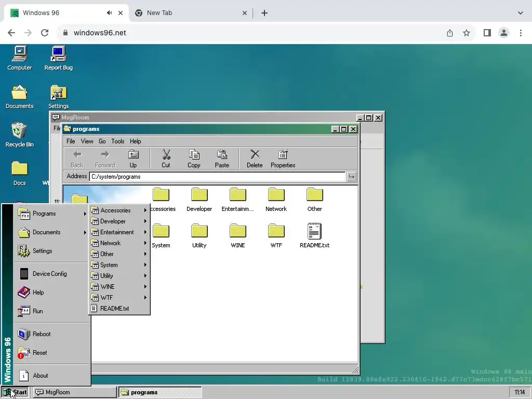
Task: Reload the windows96.net page
Action: click(x=45, y=33)
